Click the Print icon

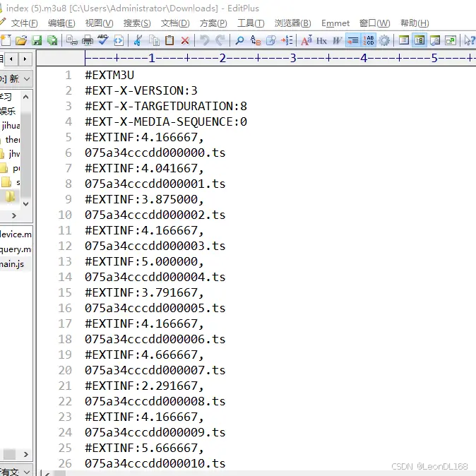(x=88, y=40)
